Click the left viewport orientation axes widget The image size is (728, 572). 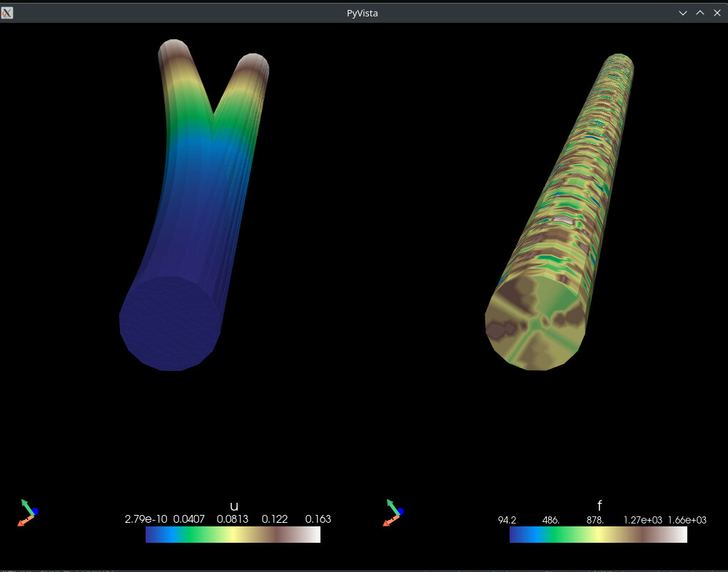pyautogui.click(x=27, y=513)
